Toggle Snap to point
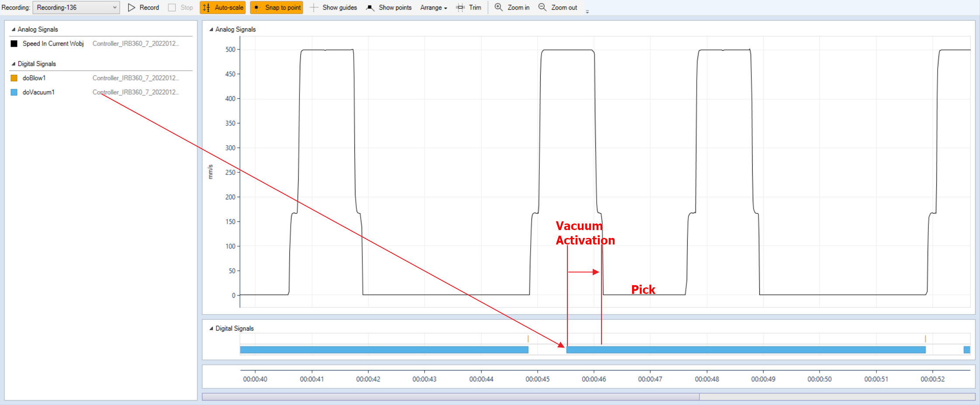 pyautogui.click(x=276, y=7)
